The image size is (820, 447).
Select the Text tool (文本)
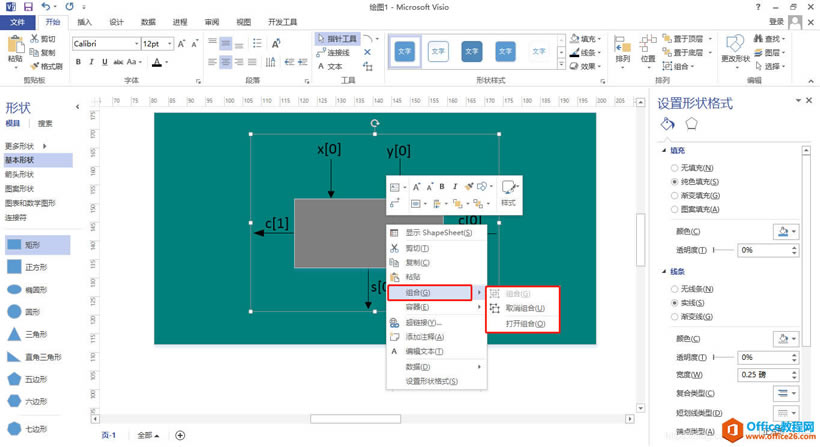[330, 66]
